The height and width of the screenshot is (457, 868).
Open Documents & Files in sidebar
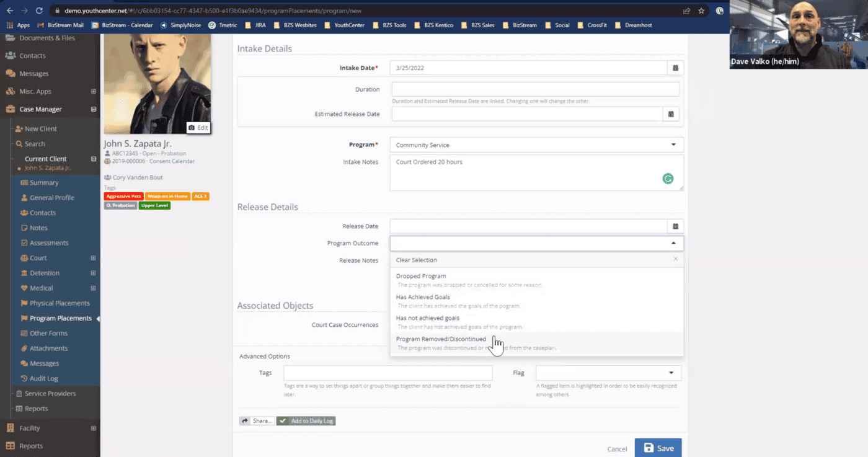pos(46,38)
